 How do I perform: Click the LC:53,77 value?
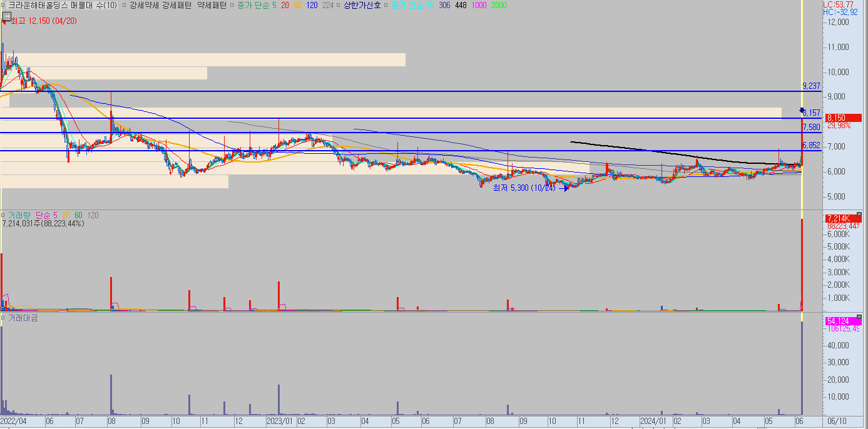[x=837, y=4]
